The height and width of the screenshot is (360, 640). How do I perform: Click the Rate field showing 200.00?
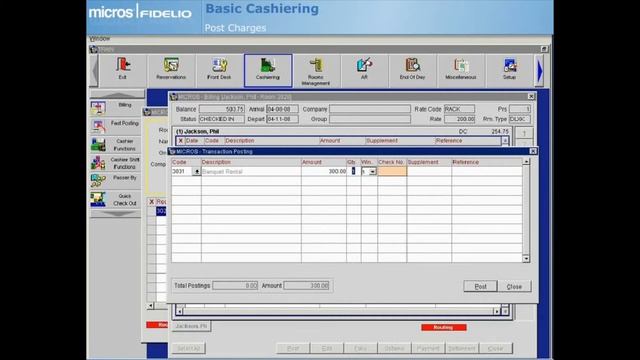point(459,119)
